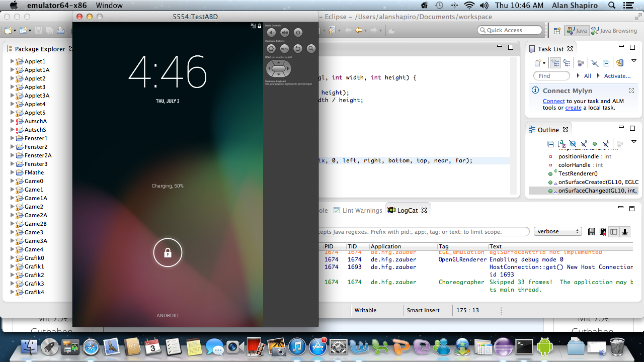Switch to the Lint Warnings tab

[x=358, y=210]
